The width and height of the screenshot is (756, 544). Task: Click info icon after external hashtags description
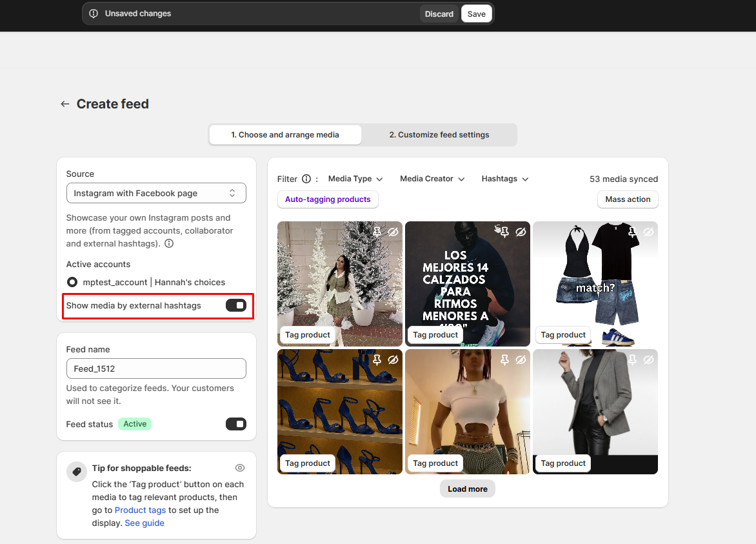pyautogui.click(x=169, y=244)
